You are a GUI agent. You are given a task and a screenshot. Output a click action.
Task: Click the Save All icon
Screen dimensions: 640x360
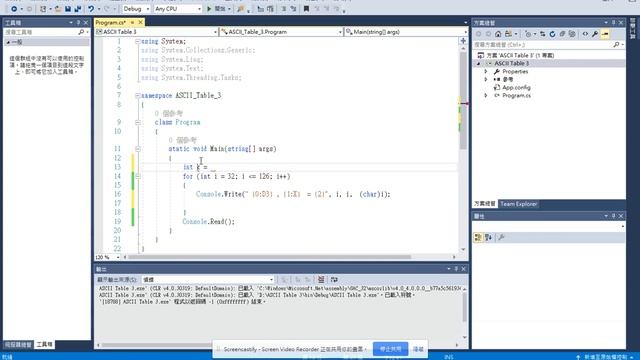[x=78, y=9]
